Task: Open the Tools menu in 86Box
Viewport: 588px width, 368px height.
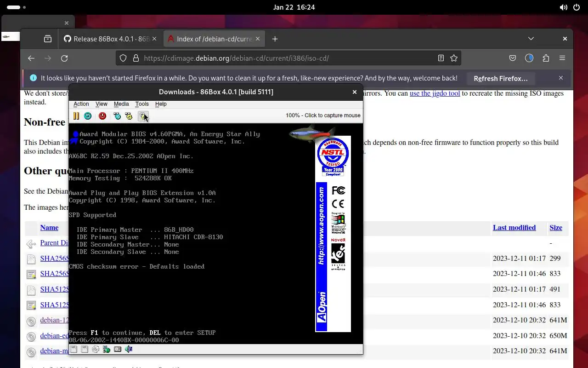Action: point(142,104)
